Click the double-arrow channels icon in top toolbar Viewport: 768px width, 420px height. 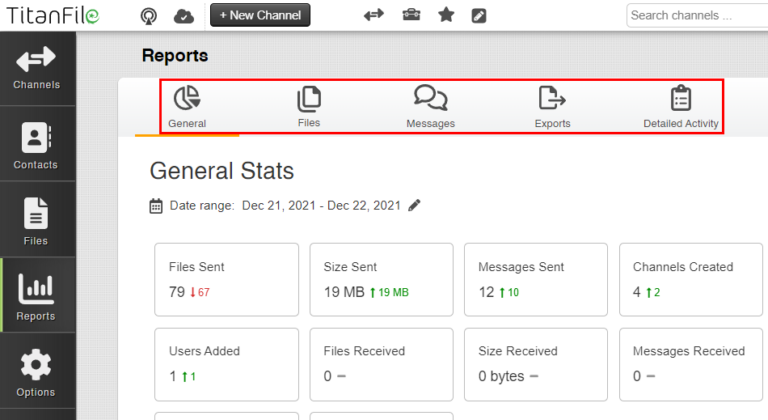(x=374, y=15)
